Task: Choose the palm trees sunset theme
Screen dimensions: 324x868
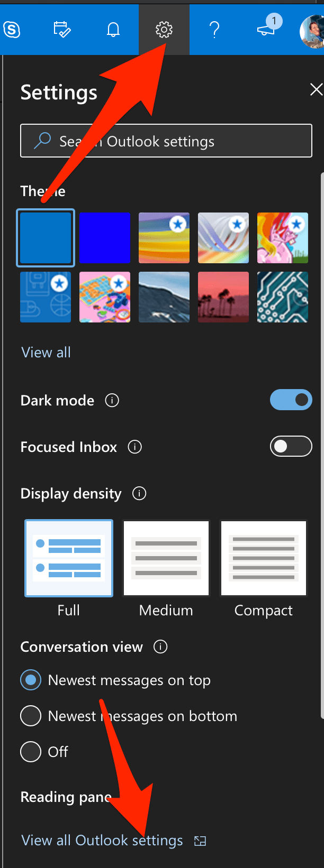Action: (x=223, y=297)
